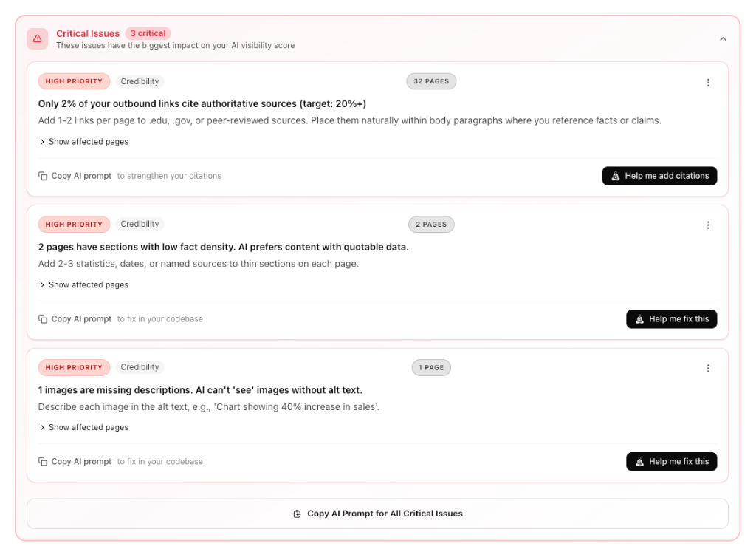The height and width of the screenshot is (549, 756).
Task: Click the '32 PAGES' badge
Action: click(x=431, y=81)
